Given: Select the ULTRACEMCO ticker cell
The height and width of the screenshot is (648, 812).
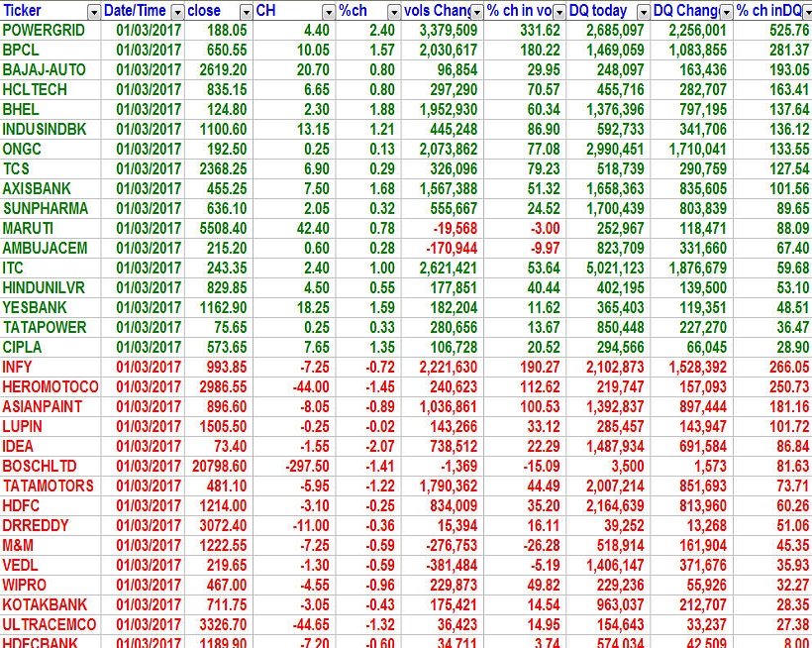Looking at the screenshot, I should point(51,624).
